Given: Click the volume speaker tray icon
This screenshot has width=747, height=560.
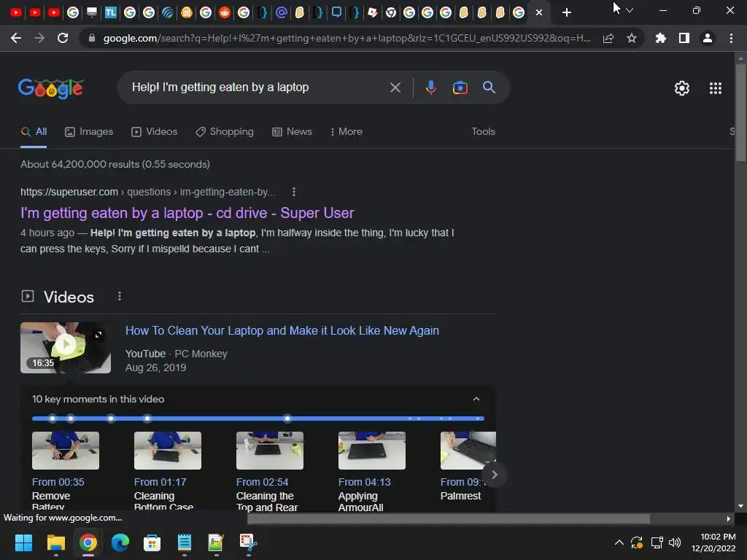Looking at the screenshot, I should click(674, 542).
